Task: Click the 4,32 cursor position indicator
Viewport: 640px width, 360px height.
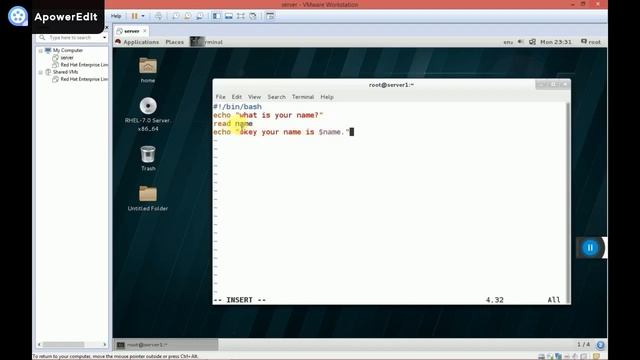Action: (494, 300)
